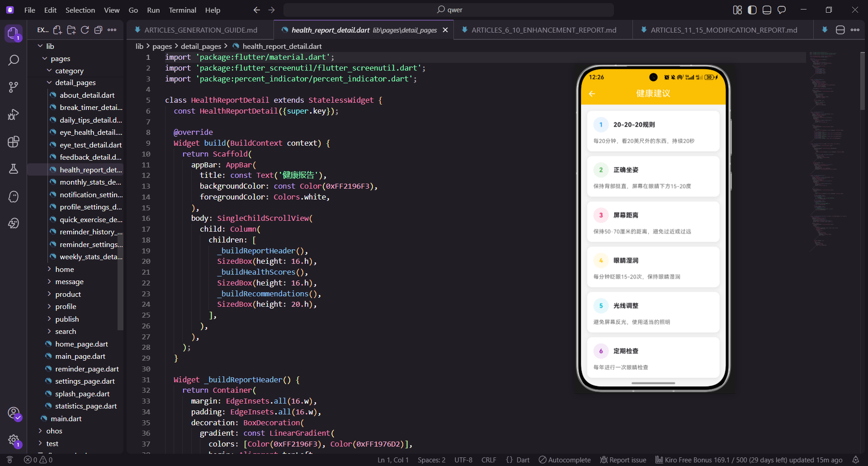Open the Selection menu
This screenshot has height=466, width=868.
(80, 10)
